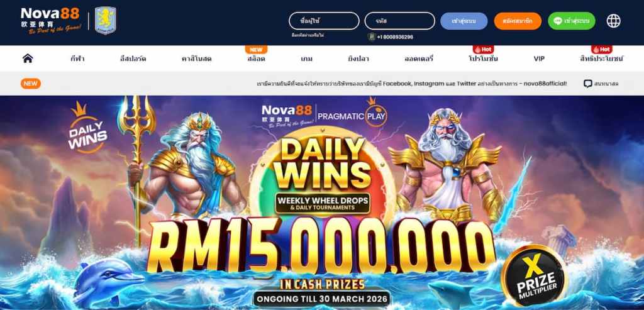Open the VIP menu item
The image size is (644, 310).
click(539, 58)
